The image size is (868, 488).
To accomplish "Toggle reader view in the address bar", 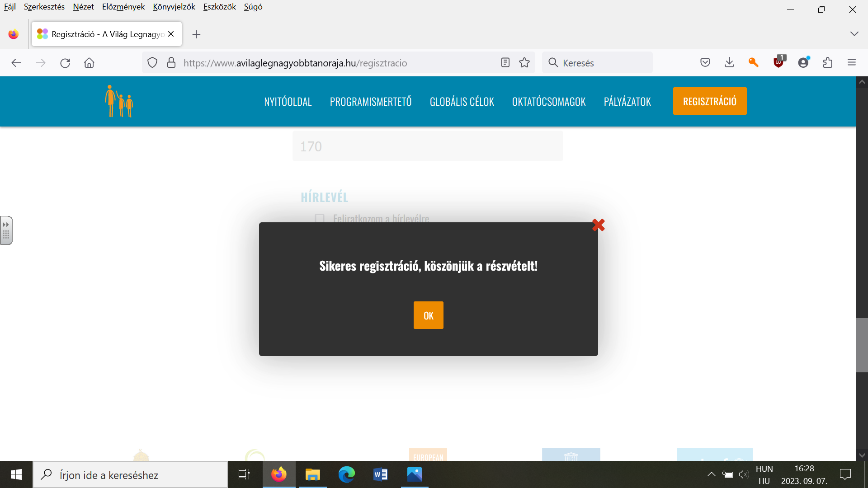I will [x=505, y=63].
